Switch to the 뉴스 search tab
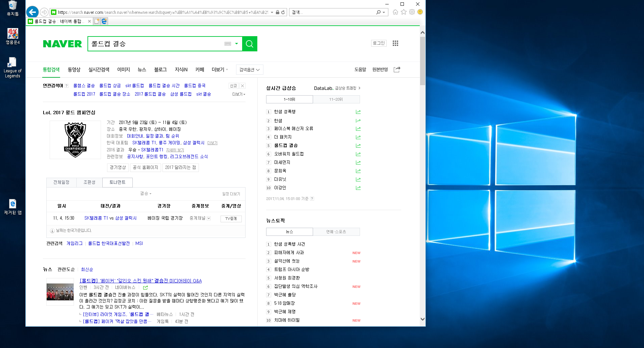Viewport: 644px width, 348px height. pyautogui.click(x=142, y=70)
